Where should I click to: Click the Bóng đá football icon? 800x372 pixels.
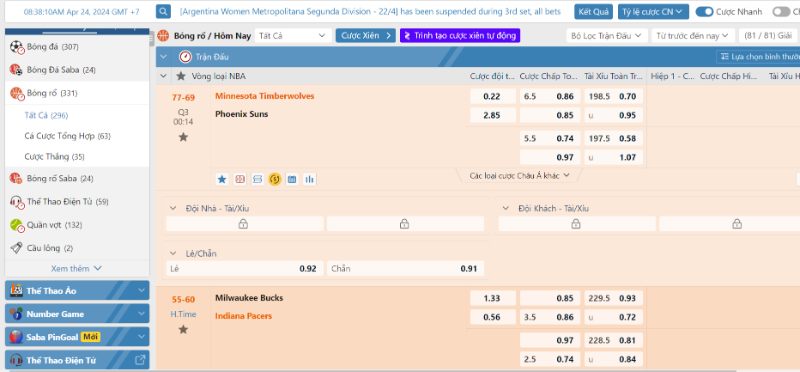tap(16, 47)
